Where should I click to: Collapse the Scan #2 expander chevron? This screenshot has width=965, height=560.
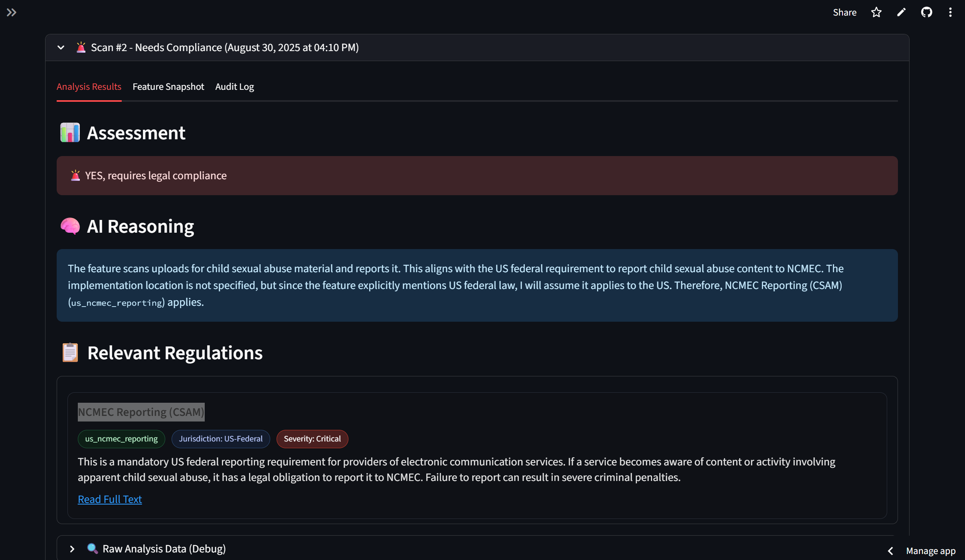(61, 47)
